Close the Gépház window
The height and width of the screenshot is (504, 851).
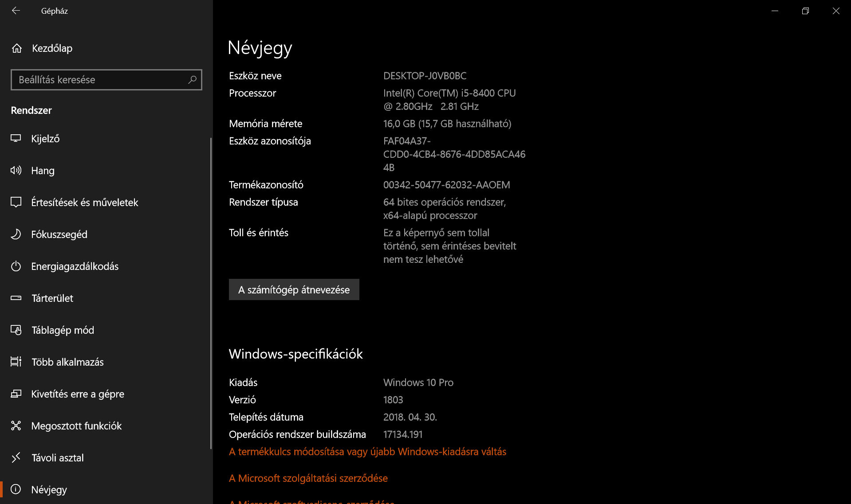pos(836,11)
